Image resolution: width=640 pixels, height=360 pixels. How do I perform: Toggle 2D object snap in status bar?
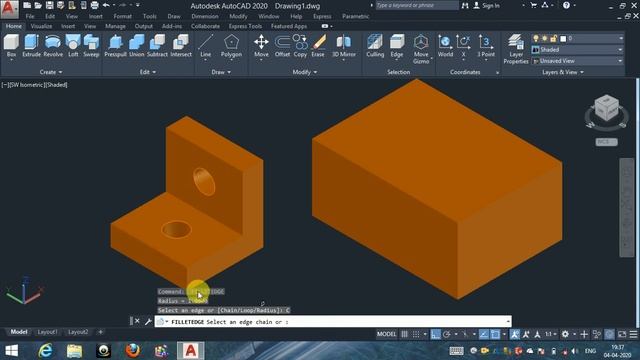(x=495, y=334)
